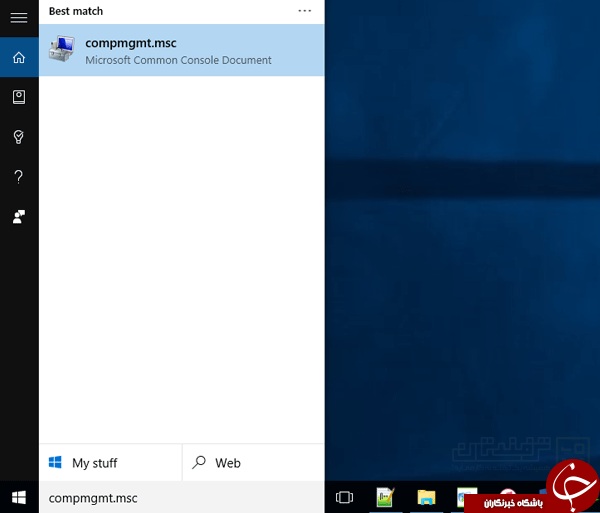Expand the Cortana hamburger menu

19,18
